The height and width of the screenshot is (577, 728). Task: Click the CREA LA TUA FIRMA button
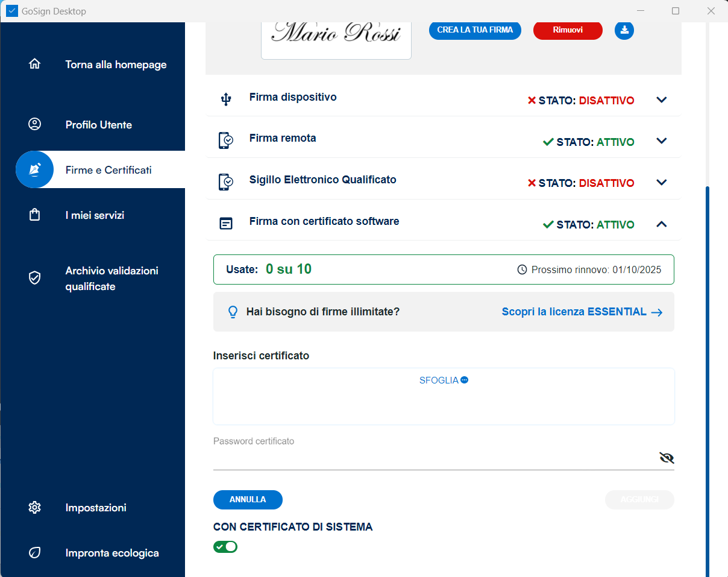coord(475,30)
